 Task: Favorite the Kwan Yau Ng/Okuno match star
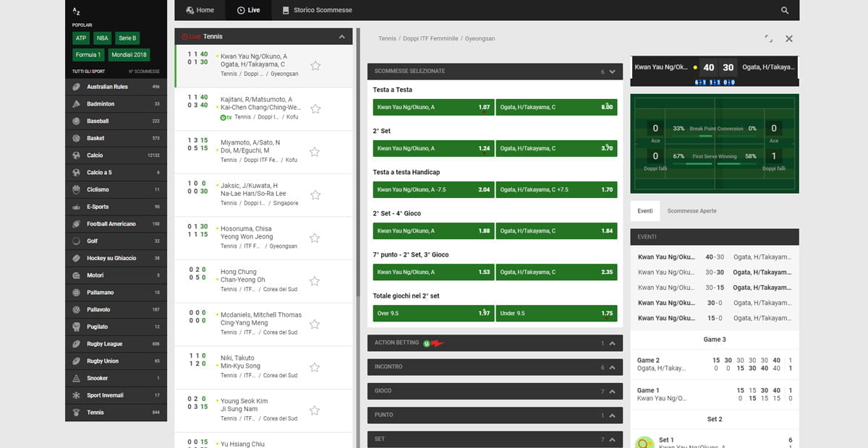coord(315,66)
